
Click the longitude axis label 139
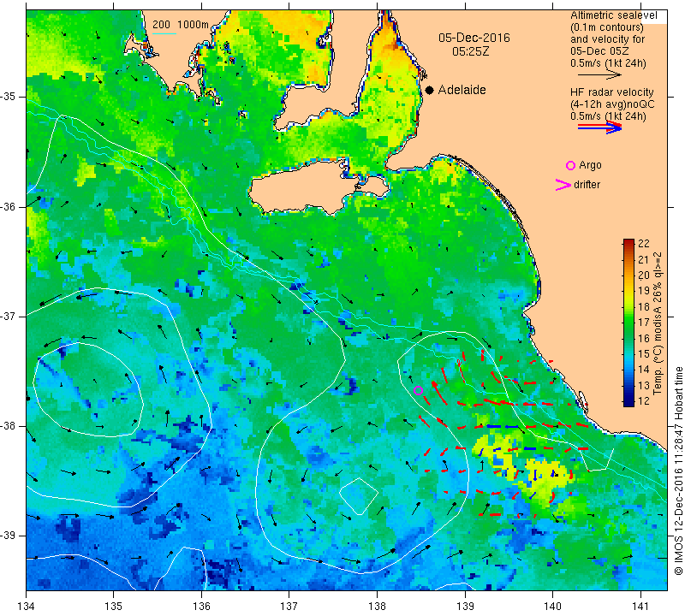coord(465,607)
